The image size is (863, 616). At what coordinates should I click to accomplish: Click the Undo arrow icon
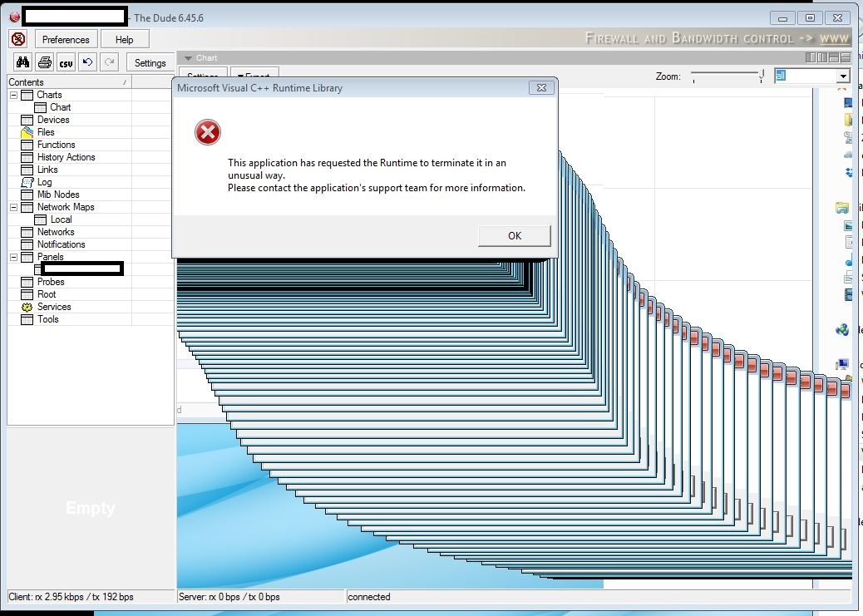(x=87, y=62)
